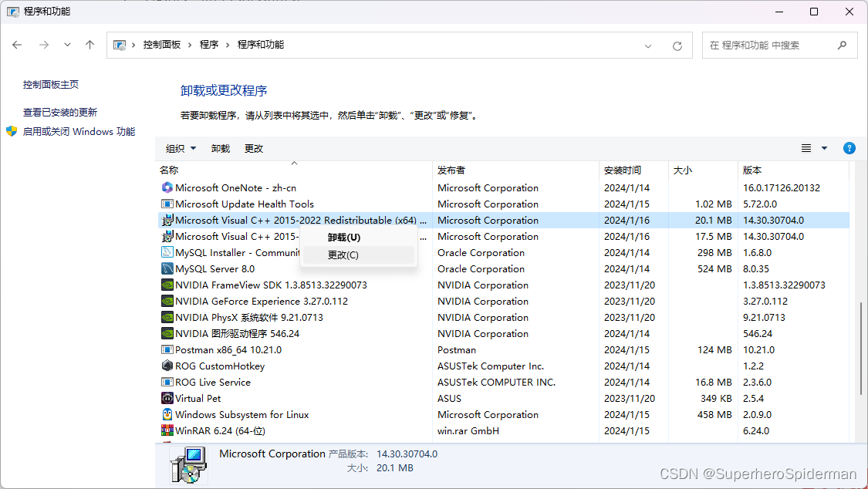The width and height of the screenshot is (868, 489).
Task: Choose 卸载(U) in context menu
Action: [x=359, y=238]
